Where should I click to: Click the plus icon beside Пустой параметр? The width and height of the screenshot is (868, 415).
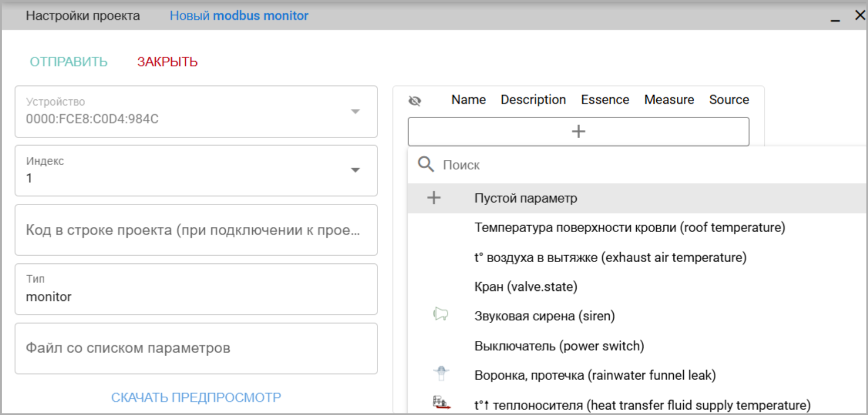[434, 198]
